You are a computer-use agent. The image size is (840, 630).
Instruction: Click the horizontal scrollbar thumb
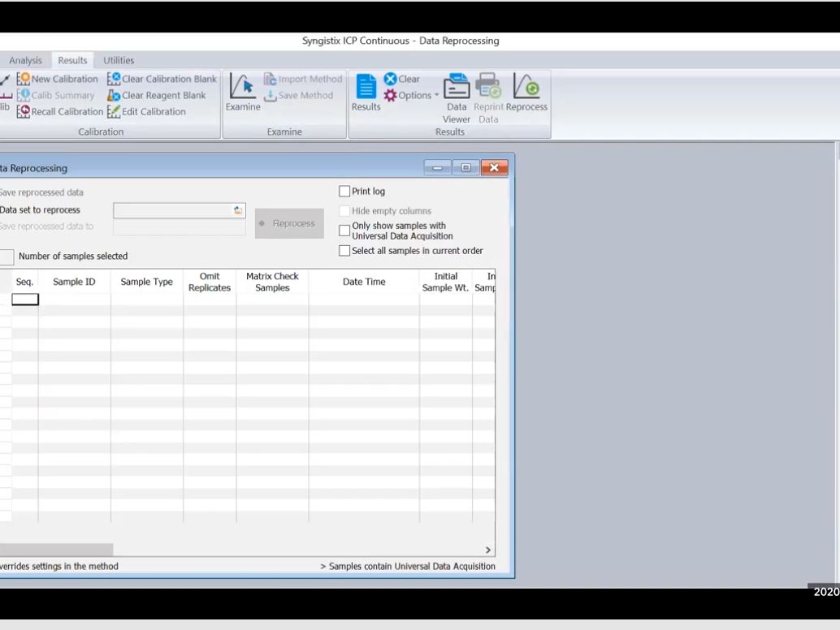click(x=56, y=550)
